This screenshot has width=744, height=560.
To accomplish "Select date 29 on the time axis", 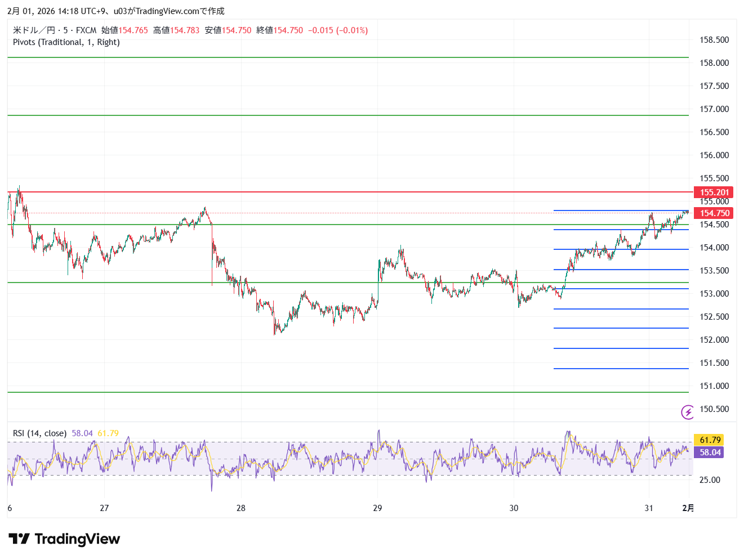I will point(377,508).
